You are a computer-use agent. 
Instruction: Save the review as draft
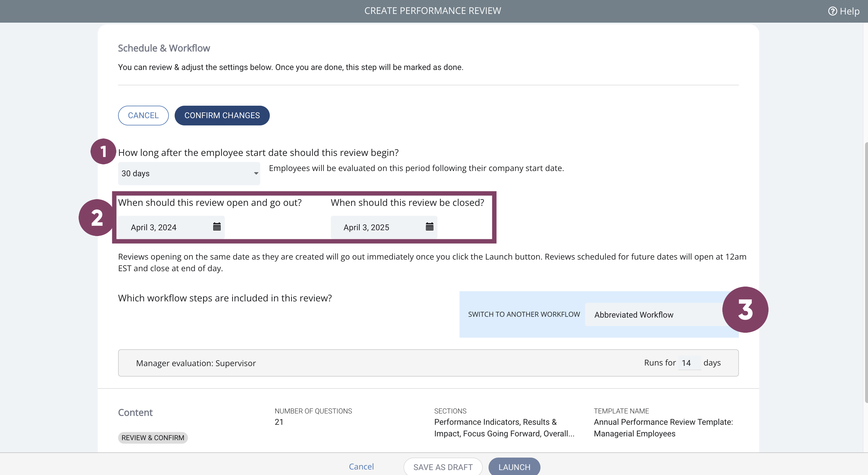443,467
